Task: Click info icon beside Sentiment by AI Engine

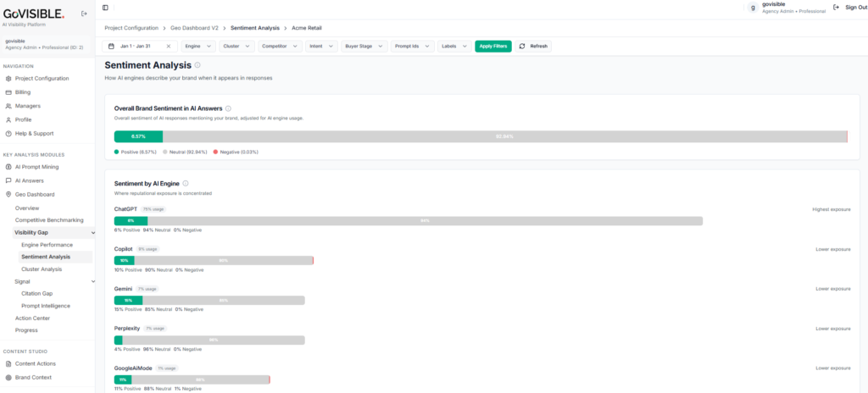Action: pos(186,183)
